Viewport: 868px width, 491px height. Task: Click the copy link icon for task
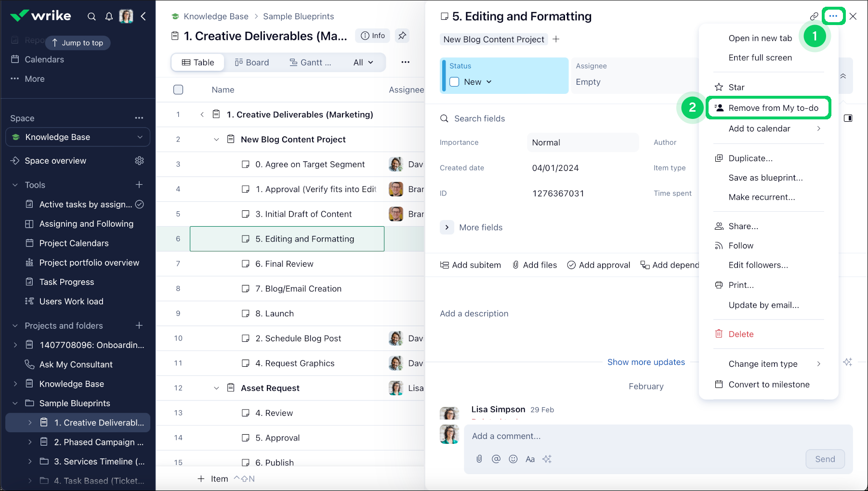[x=814, y=16]
